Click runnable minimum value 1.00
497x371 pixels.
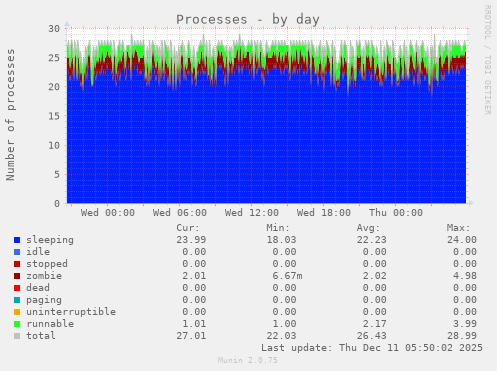point(284,324)
